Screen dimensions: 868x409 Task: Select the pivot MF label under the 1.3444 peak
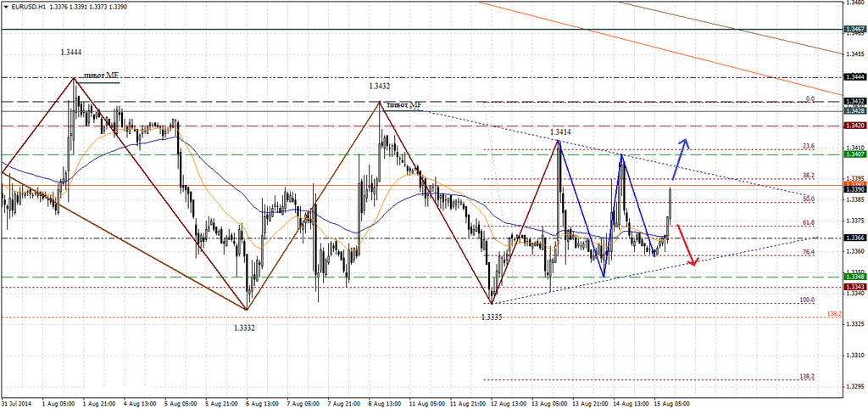tap(102, 76)
